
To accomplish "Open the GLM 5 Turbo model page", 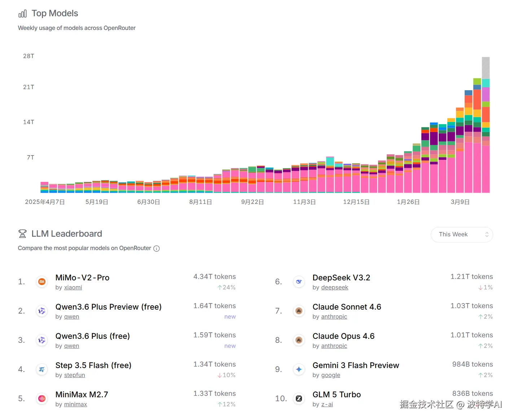I will pyautogui.click(x=337, y=394).
